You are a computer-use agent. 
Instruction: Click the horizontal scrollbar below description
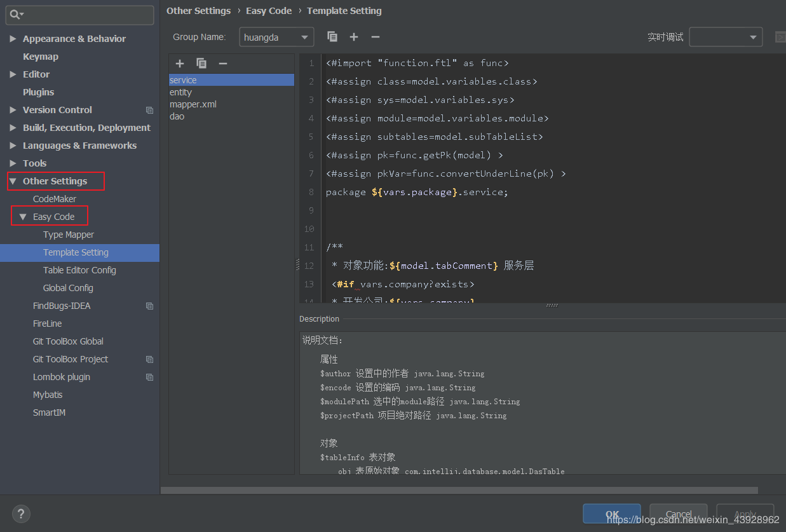[x=459, y=490]
